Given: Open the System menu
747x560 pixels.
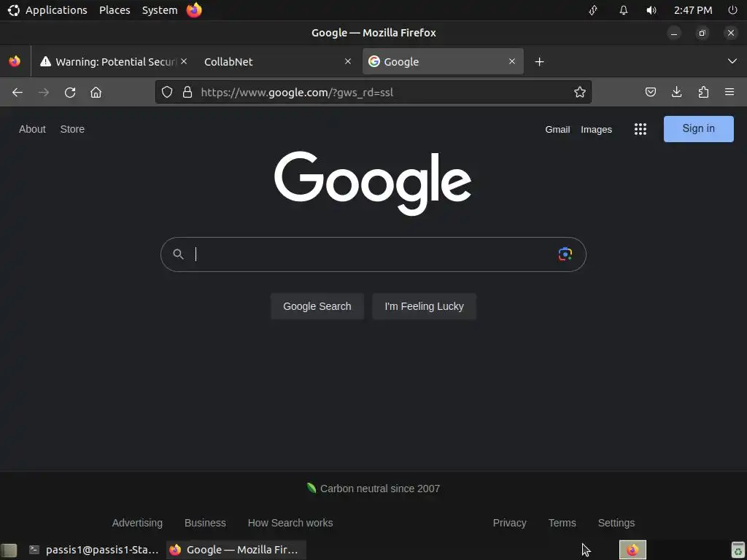Looking at the screenshot, I should coord(160,10).
